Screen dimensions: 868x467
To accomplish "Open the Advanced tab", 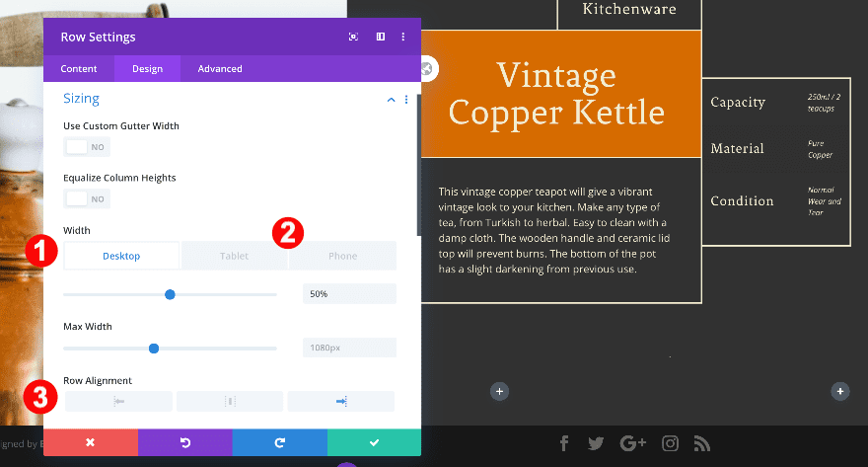I will 220,69.
